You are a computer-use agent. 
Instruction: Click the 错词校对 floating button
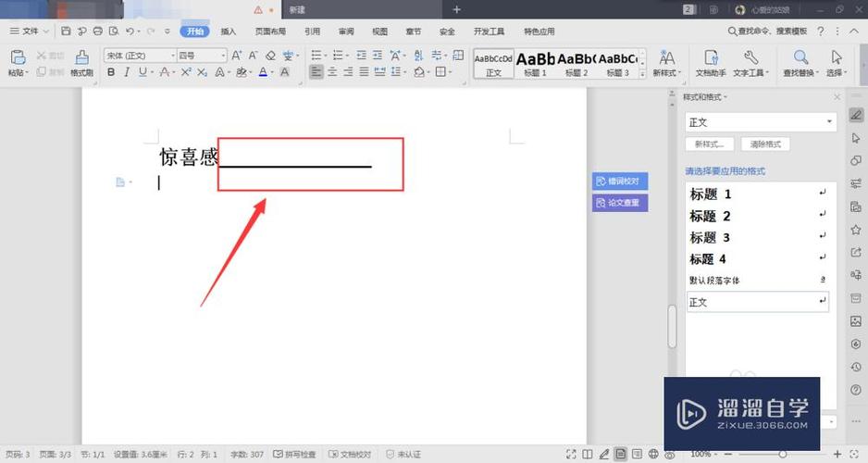coord(619,181)
